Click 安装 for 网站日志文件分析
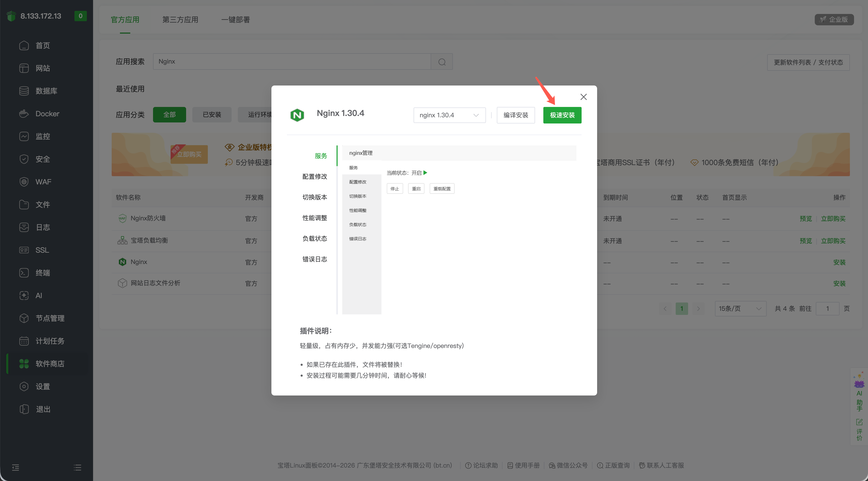The image size is (868, 481). point(839,283)
